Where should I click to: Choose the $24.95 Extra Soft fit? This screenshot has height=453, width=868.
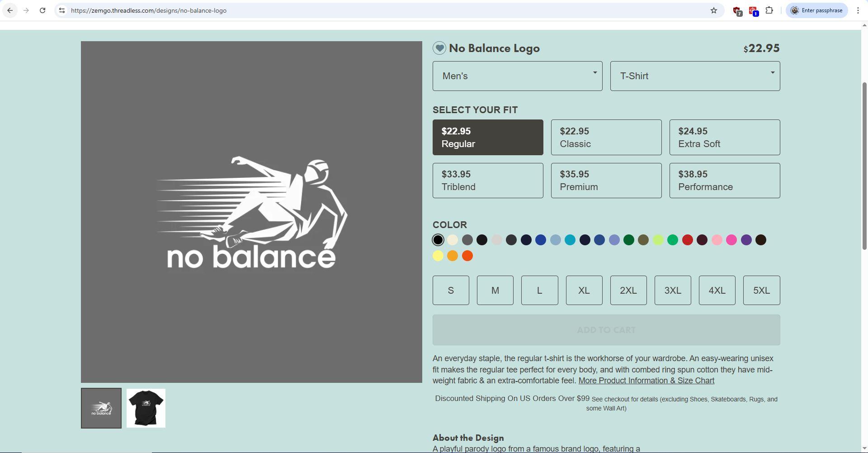pos(725,138)
